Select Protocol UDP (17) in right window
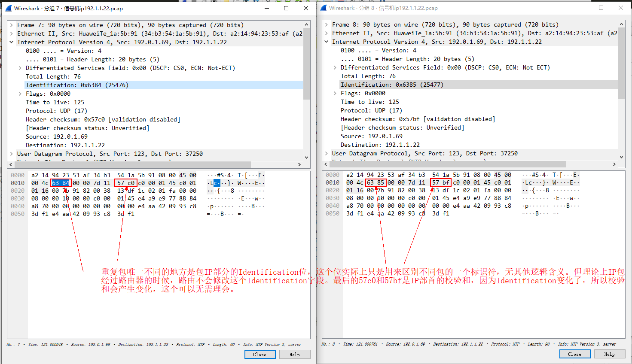The height and width of the screenshot is (364, 632). coord(371,110)
